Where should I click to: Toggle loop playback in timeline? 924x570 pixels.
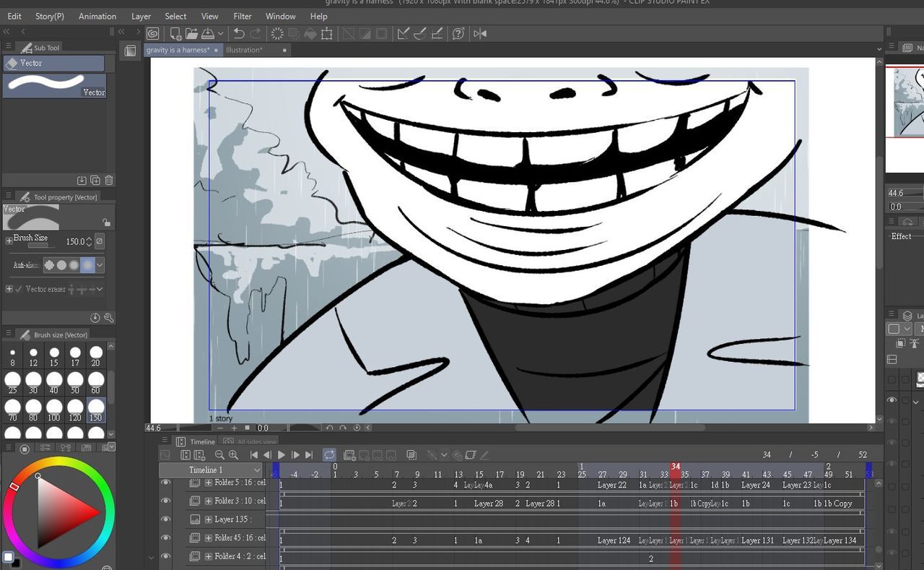tap(329, 455)
